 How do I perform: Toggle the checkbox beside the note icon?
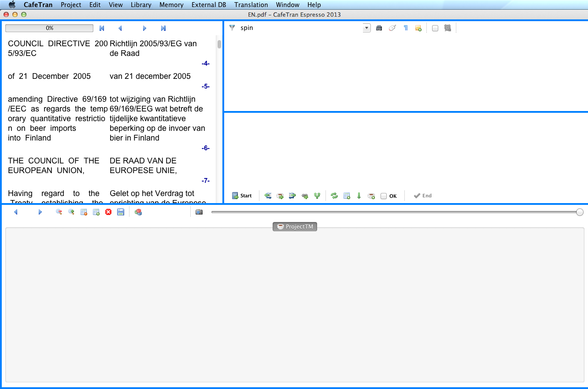[x=435, y=28]
